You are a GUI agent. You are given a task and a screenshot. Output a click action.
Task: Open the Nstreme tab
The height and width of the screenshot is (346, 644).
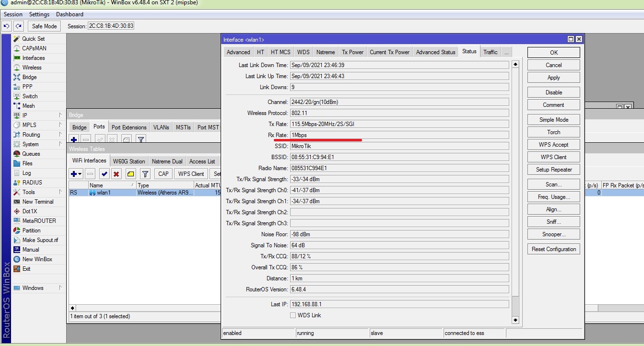(x=326, y=52)
